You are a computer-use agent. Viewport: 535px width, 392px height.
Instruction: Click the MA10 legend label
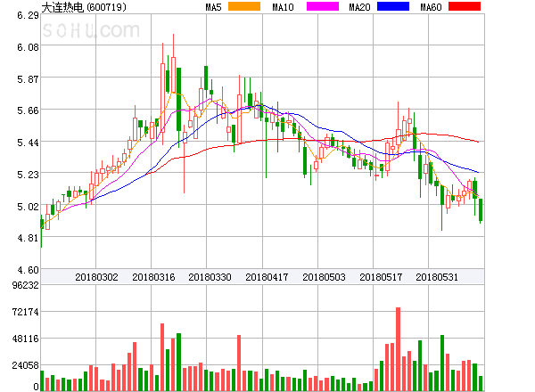pos(283,7)
